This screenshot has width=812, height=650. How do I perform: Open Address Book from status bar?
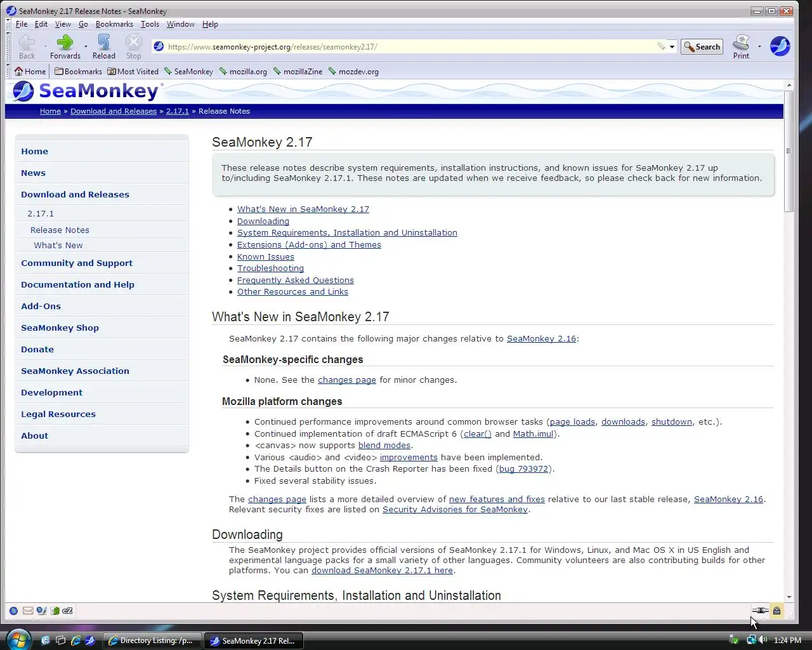tap(55, 611)
